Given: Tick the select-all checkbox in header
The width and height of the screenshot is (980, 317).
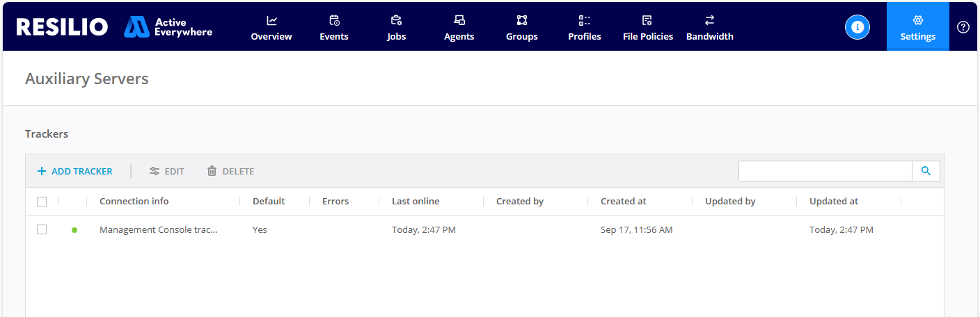Looking at the screenshot, I should click(x=42, y=202).
